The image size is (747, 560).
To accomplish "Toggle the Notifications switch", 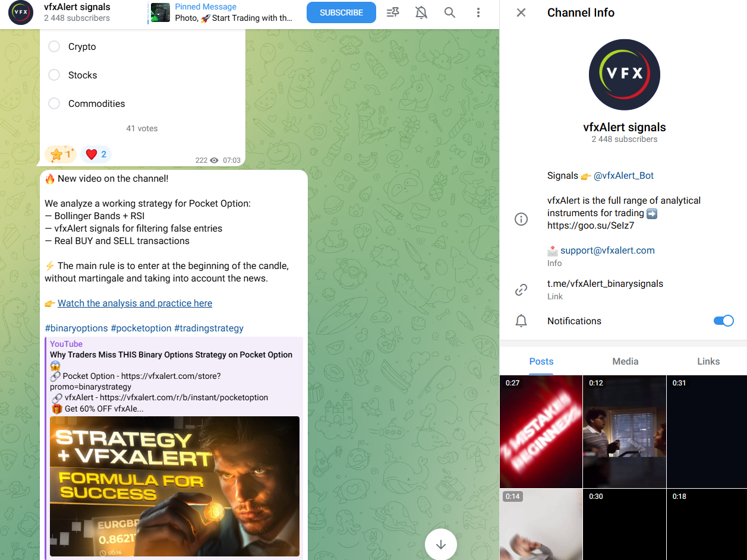I will click(x=723, y=321).
